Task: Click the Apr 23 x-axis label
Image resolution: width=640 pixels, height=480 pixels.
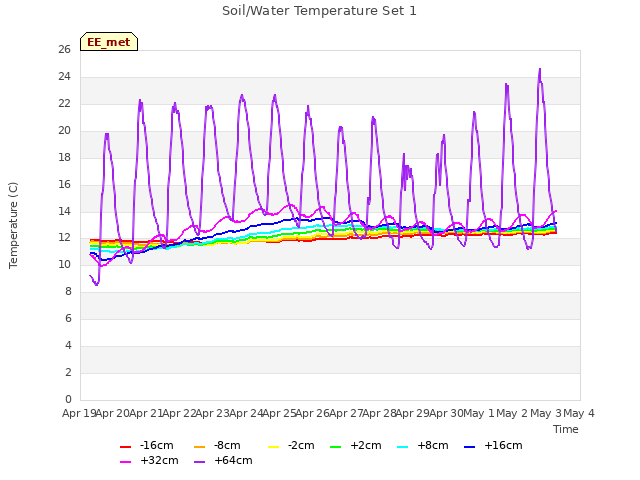Action: (x=213, y=413)
